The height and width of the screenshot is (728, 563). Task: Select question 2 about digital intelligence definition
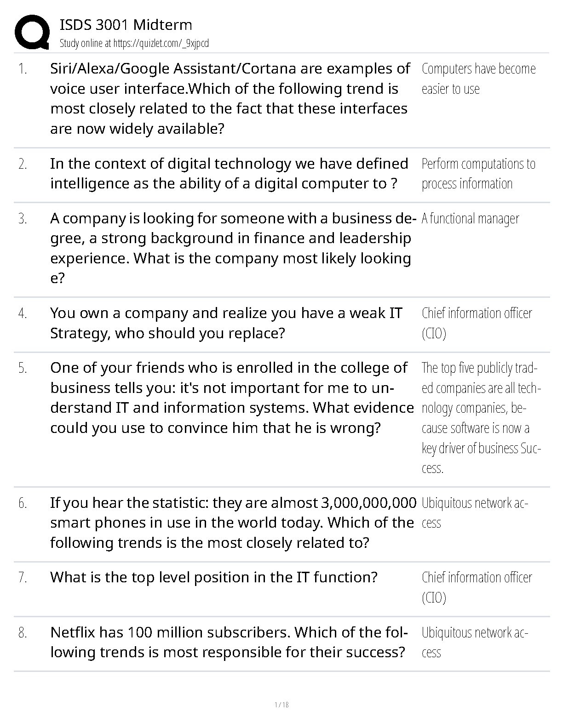[229, 174]
